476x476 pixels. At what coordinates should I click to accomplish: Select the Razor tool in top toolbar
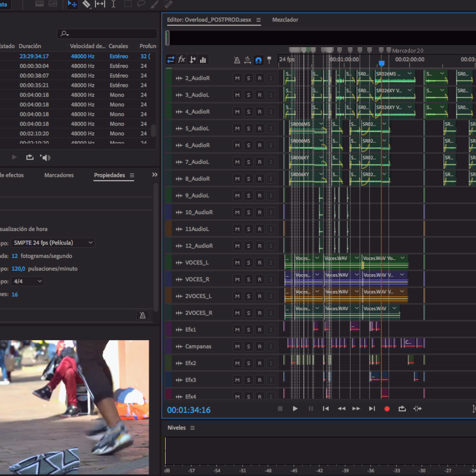[86, 4]
